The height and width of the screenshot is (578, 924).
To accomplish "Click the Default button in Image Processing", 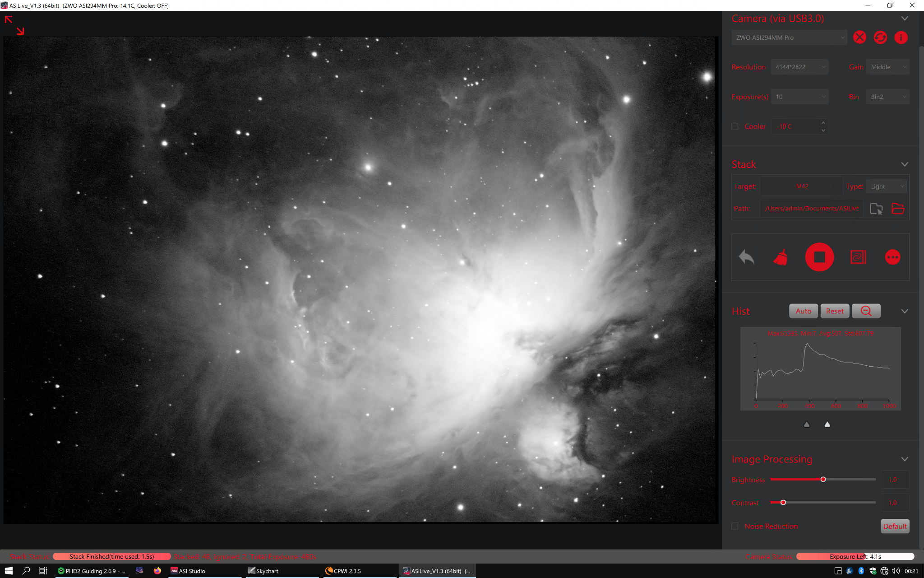I will 895,526.
